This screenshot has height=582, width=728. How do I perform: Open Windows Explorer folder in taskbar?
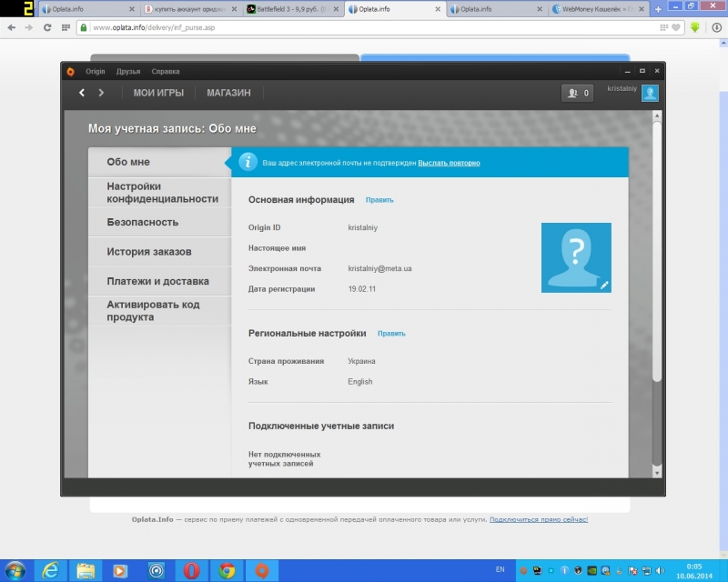86,571
